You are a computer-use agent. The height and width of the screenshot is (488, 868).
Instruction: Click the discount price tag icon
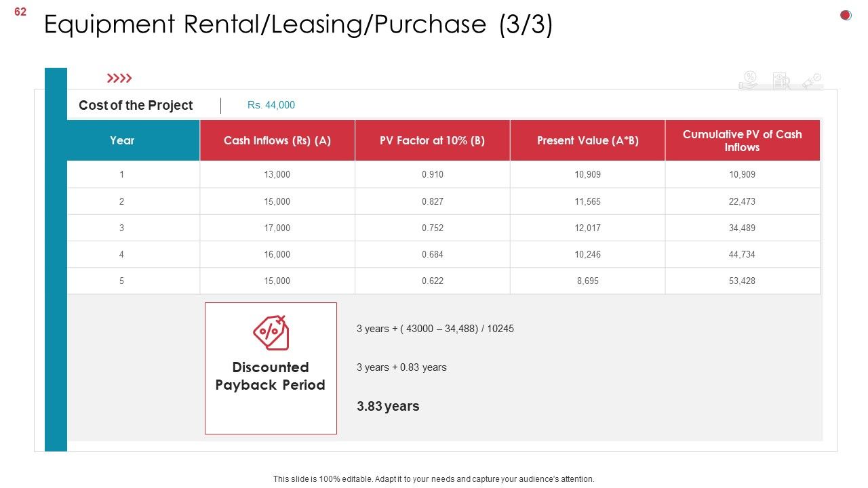(271, 332)
